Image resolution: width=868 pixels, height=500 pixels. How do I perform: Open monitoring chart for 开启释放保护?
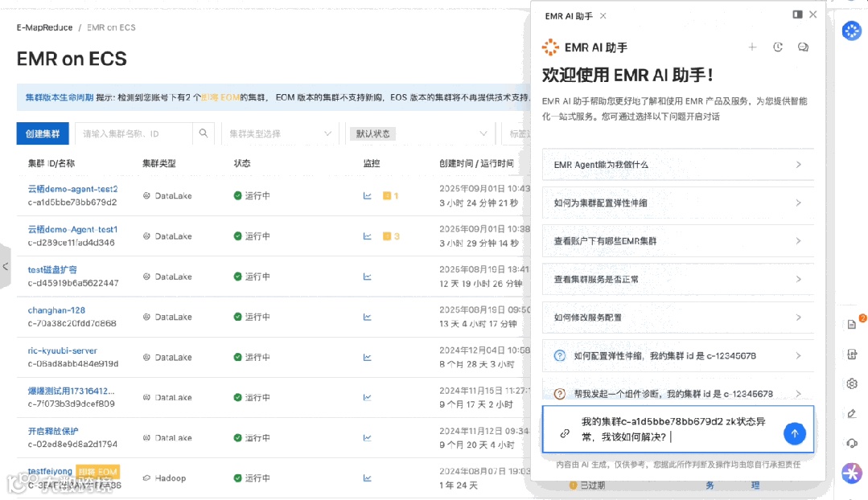point(367,437)
